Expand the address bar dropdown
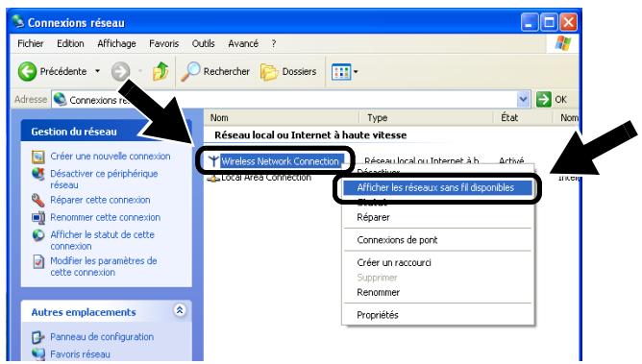 [523, 99]
